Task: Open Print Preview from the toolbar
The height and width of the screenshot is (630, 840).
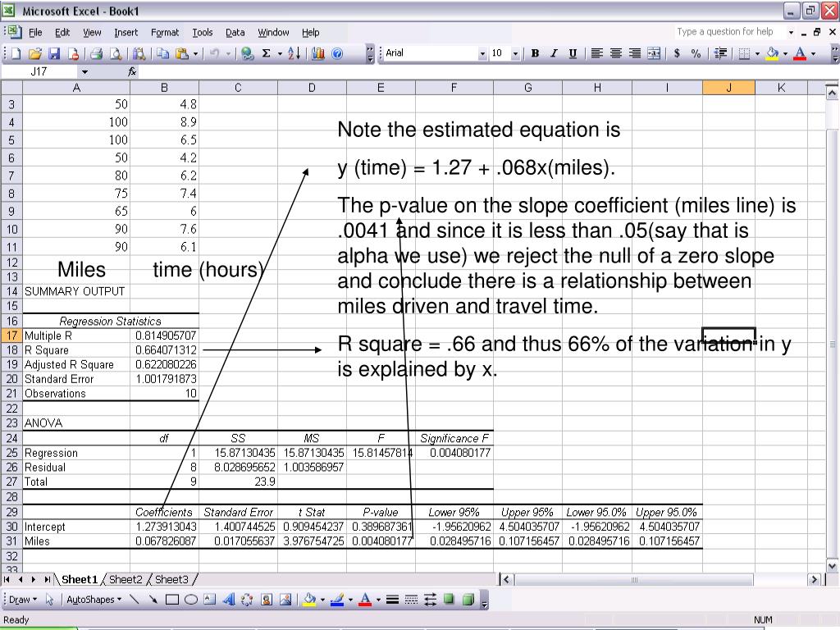Action: [115, 53]
